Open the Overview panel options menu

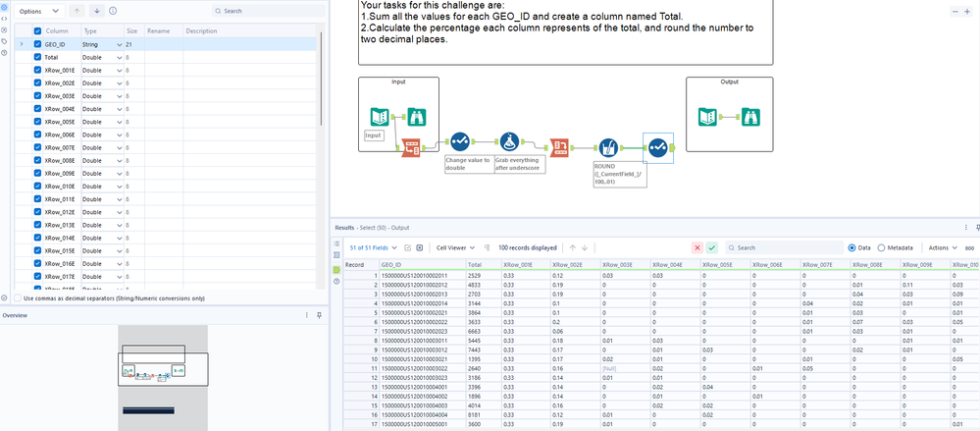(307, 315)
